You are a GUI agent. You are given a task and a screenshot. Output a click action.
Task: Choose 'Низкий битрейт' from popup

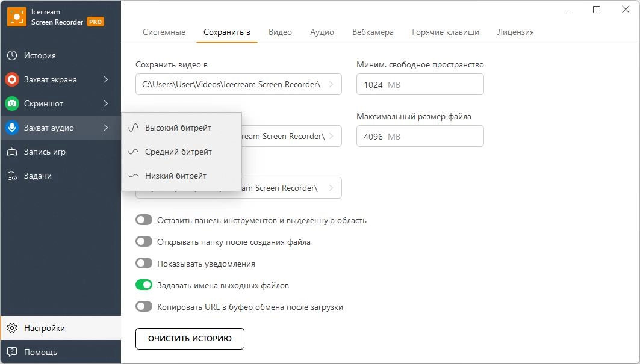coord(176,176)
